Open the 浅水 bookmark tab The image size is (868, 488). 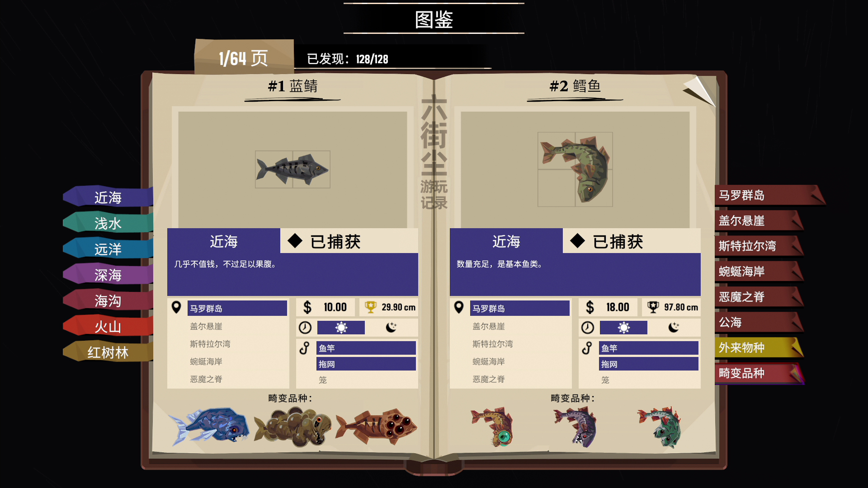pyautogui.click(x=108, y=223)
